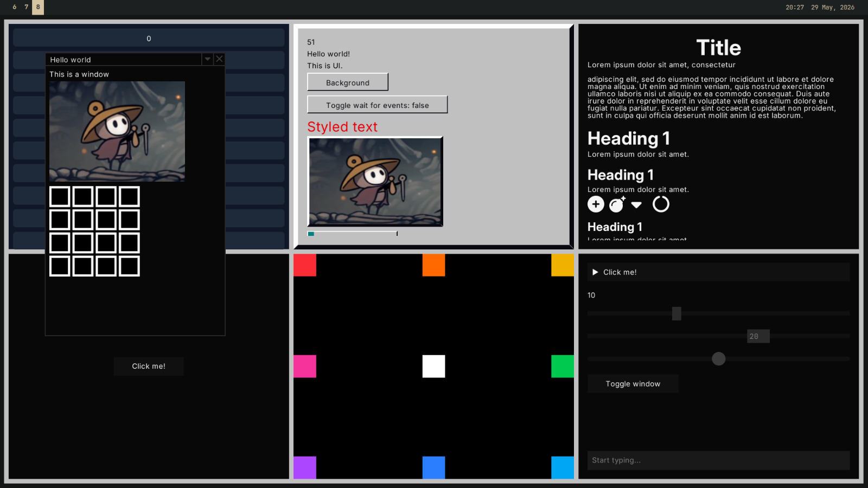Click the orange square
This screenshot has width=868, height=488.
click(x=434, y=265)
